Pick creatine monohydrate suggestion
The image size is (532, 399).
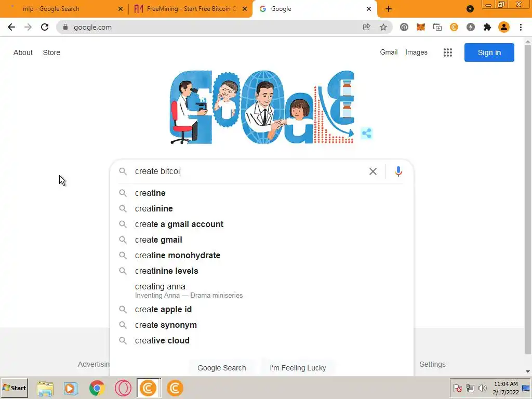coord(262,256)
